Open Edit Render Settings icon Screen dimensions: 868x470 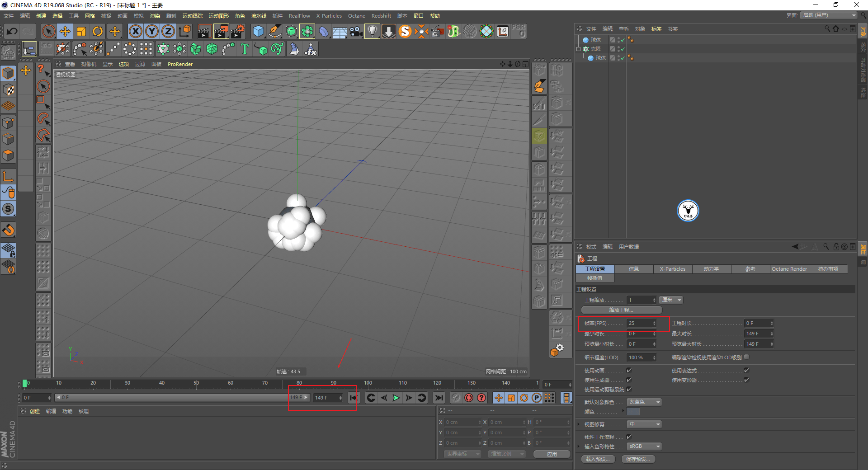(237, 31)
